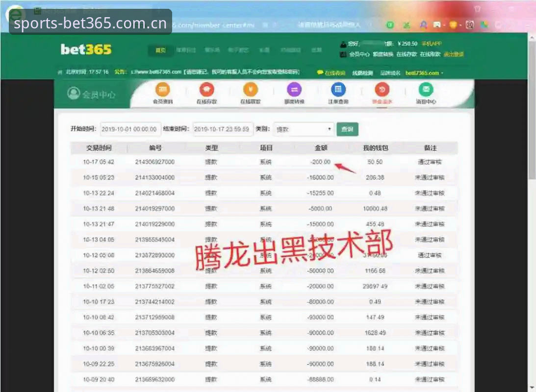This screenshot has height=392, width=536.
Task: Open 手机APP link in header
Action: (x=432, y=44)
